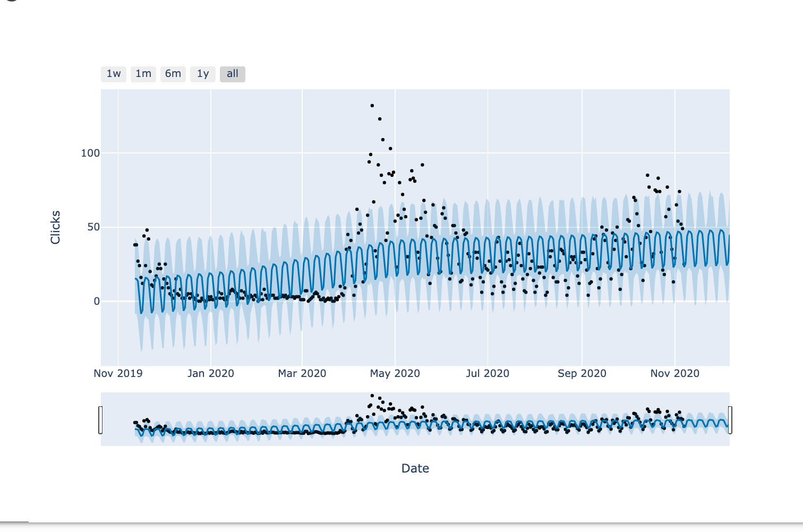This screenshot has width=803, height=532.
Task: Click the Jul 2020 tick label
Action: click(488, 373)
